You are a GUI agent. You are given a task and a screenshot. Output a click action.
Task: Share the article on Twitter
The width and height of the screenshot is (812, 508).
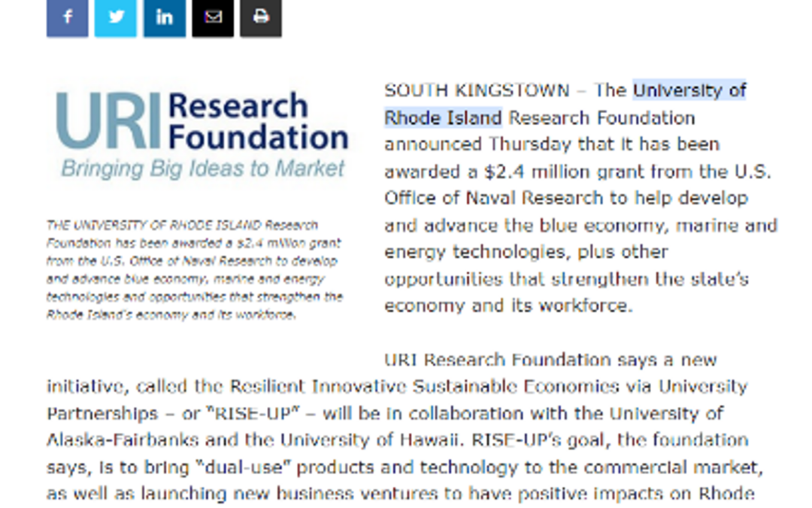(116, 17)
